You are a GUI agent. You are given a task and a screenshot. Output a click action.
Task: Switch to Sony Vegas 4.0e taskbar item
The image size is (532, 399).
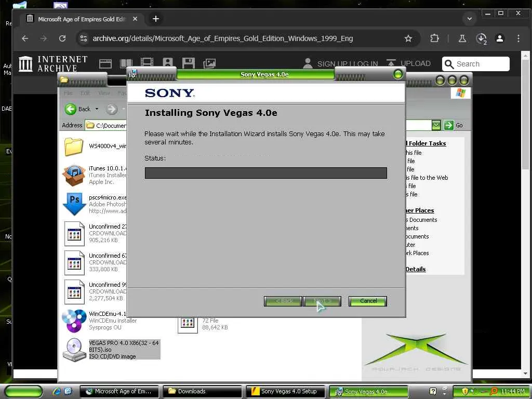pos(368,392)
